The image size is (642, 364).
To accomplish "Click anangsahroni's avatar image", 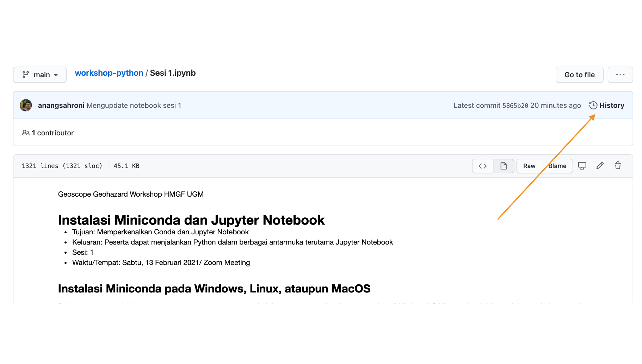I will pyautogui.click(x=26, y=105).
